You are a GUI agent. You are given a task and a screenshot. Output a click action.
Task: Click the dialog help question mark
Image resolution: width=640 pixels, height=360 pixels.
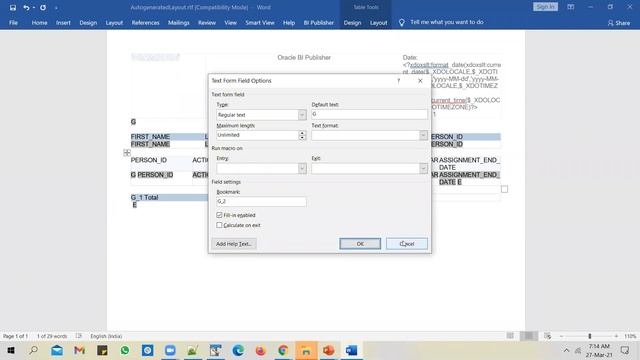tap(399, 81)
